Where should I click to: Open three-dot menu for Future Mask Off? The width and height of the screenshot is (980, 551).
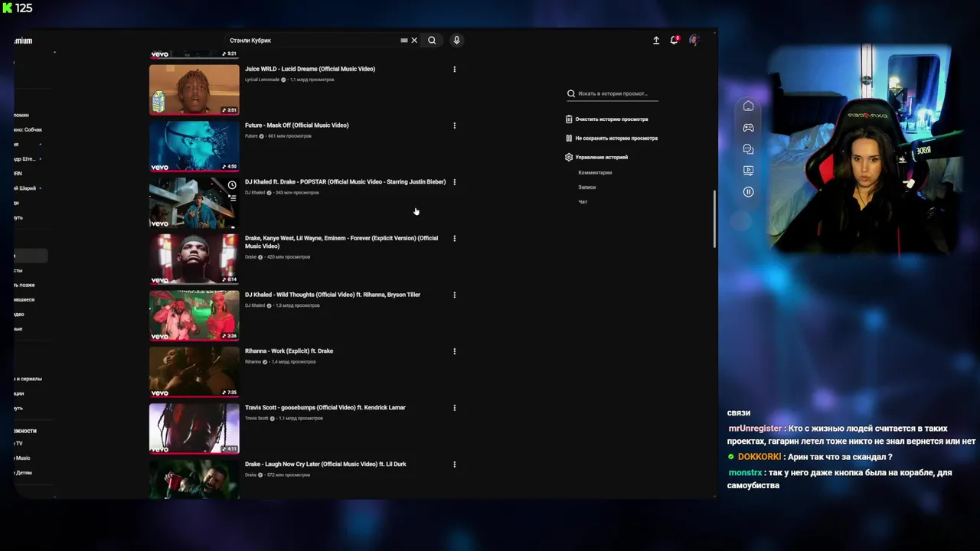pos(455,126)
